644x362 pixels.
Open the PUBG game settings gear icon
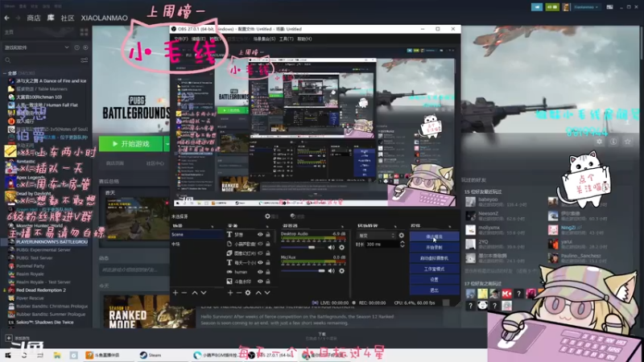point(599,142)
